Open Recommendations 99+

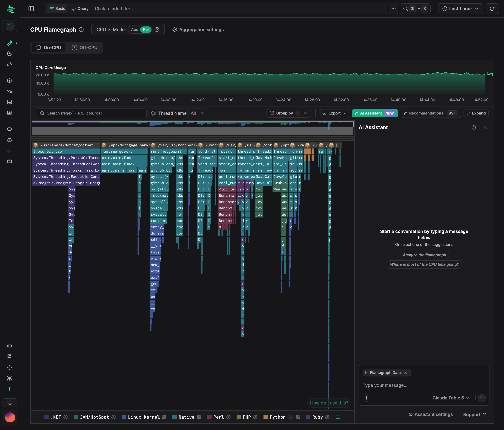click(x=431, y=113)
